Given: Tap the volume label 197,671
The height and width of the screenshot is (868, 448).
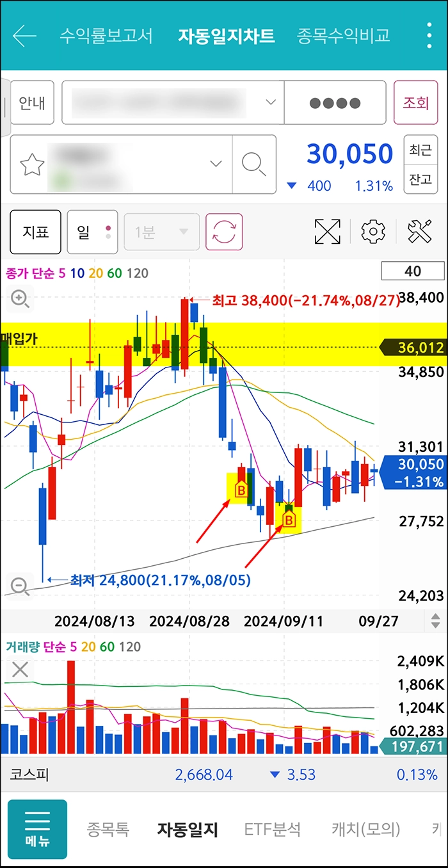Looking at the screenshot, I should coord(413,746).
